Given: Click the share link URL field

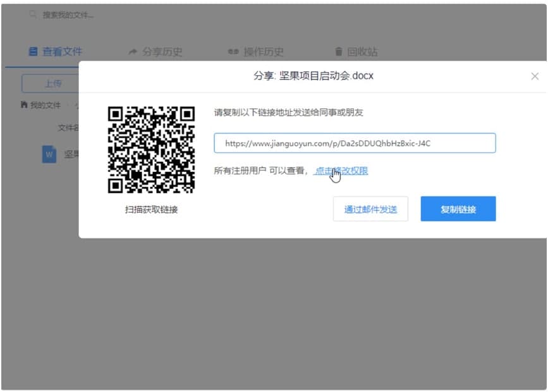Looking at the screenshot, I should click(355, 143).
